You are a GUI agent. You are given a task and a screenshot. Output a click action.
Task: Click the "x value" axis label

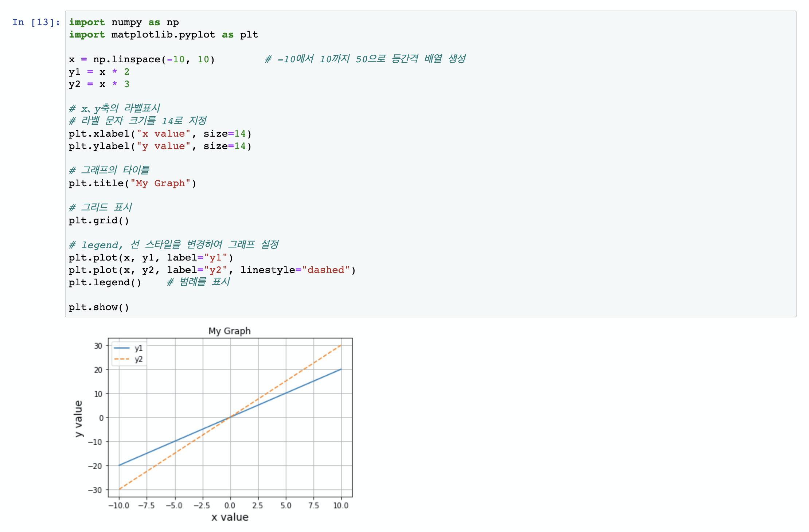coord(230,517)
